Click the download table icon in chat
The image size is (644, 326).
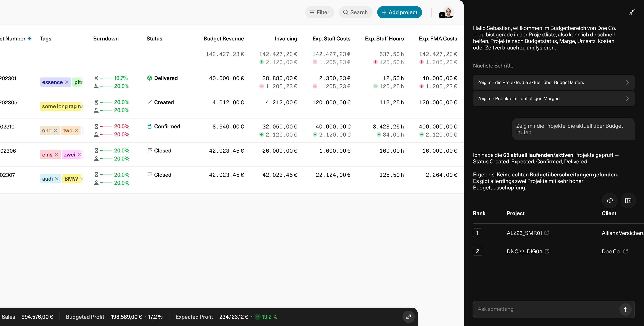click(610, 200)
